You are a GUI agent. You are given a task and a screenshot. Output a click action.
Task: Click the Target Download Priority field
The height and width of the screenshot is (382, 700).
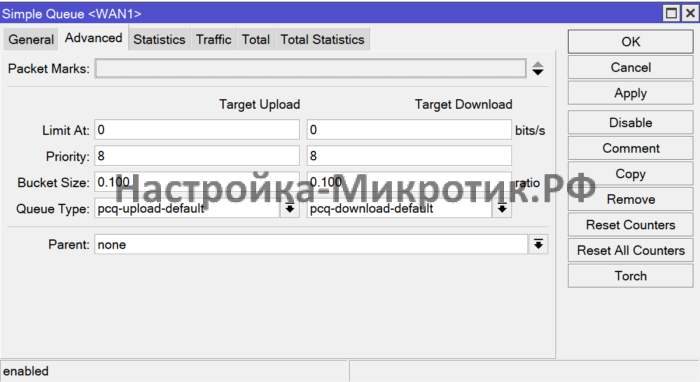pyautogui.click(x=409, y=156)
